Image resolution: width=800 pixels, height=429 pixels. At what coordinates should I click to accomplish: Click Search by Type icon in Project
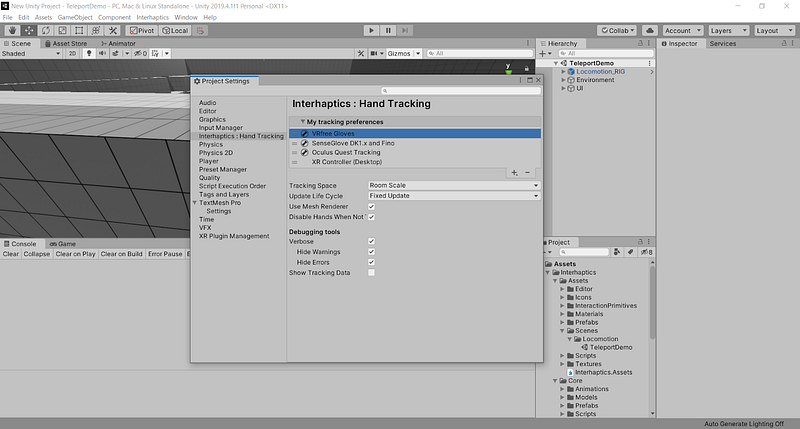[617, 252]
